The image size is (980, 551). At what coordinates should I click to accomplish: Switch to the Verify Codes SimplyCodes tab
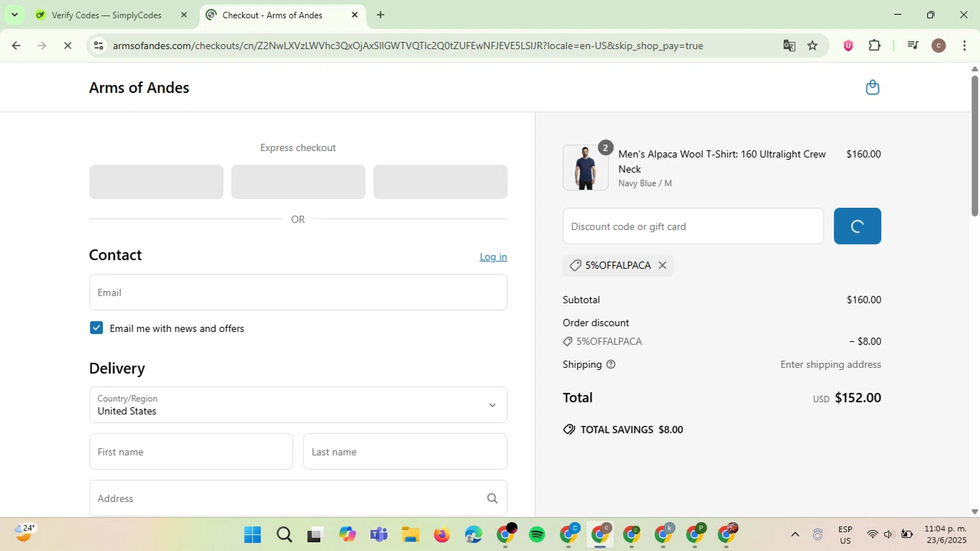click(106, 15)
